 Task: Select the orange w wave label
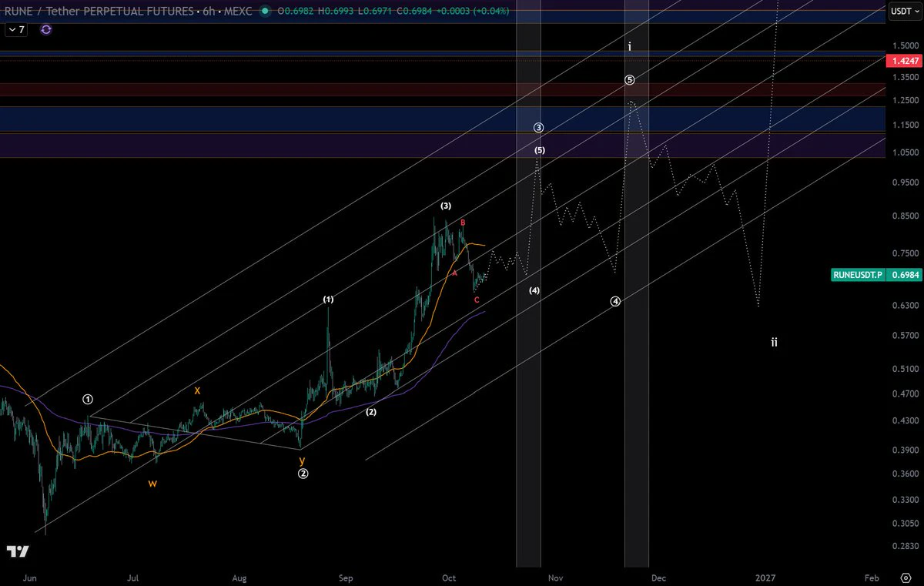point(153,483)
